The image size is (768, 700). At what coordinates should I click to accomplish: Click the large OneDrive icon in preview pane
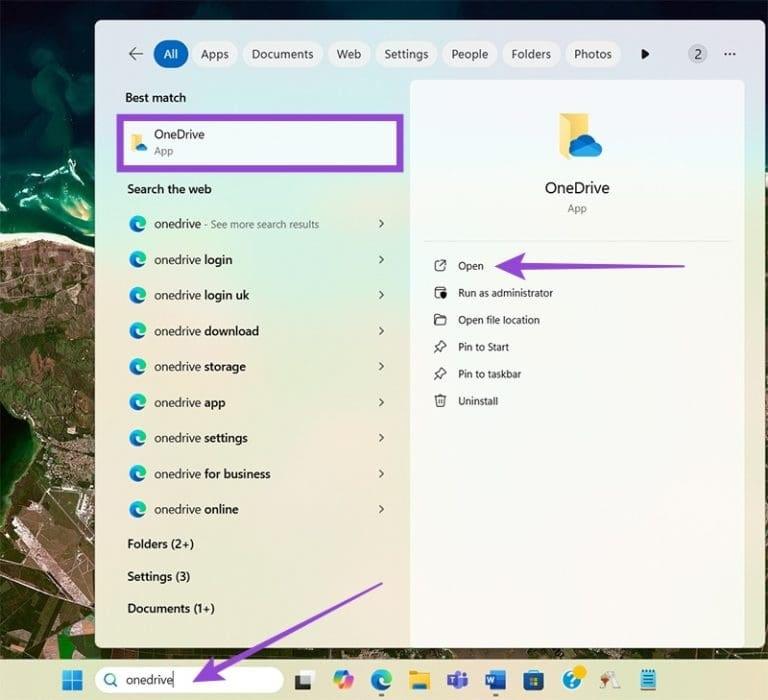pos(578,136)
